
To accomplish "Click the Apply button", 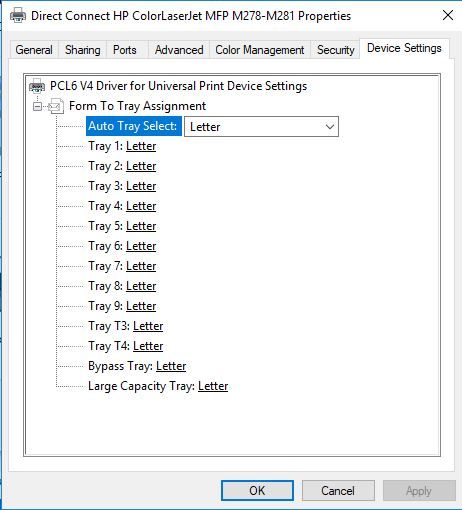I will pyautogui.click(x=419, y=491).
